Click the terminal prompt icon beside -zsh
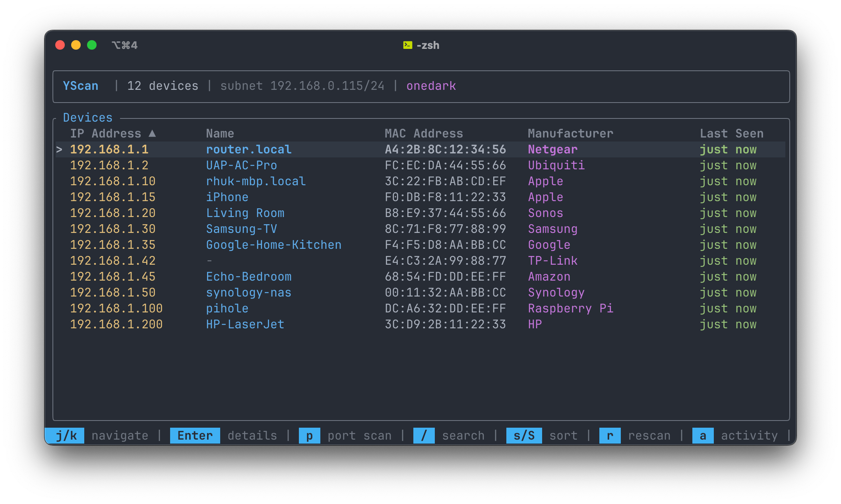The width and height of the screenshot is (841, 504). point(407,45)
